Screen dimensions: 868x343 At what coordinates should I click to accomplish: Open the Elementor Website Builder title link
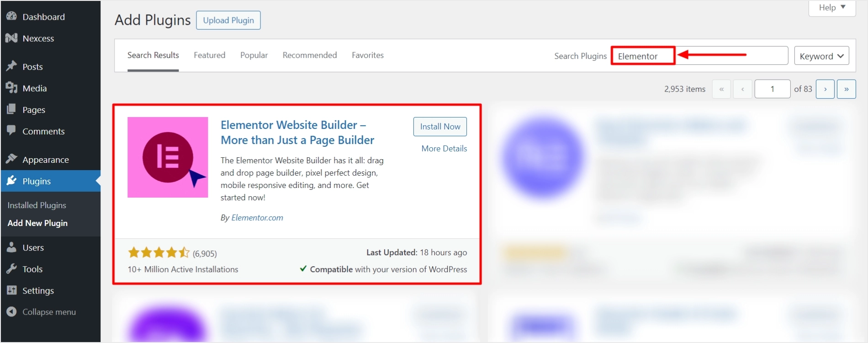297,133
